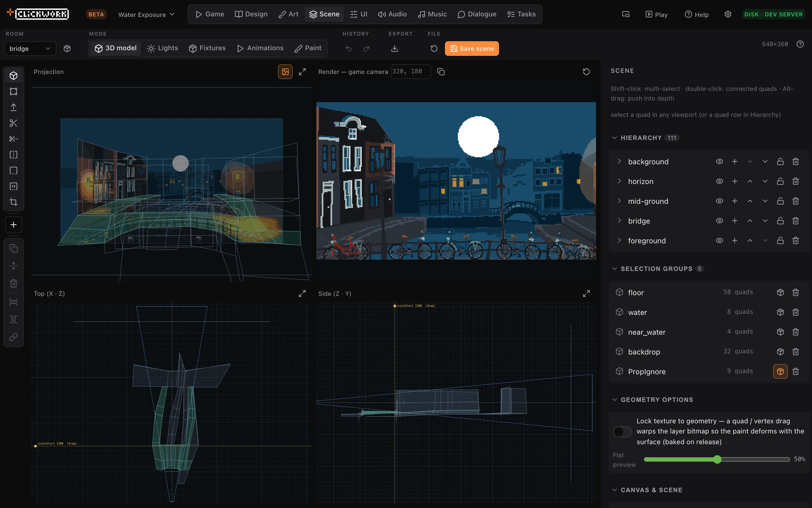812x508 pixels.
Task: Copy the render camera coordinates
Action: 441,72
